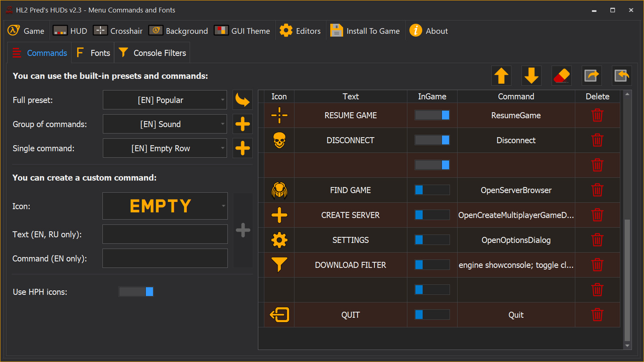Add the selected single command

243,148
